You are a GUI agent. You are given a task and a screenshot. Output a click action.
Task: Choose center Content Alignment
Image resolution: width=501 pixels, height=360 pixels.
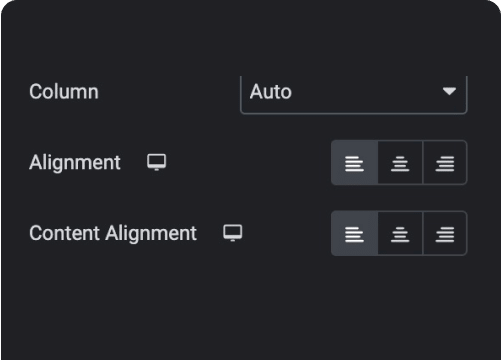(x=400, y=233)
